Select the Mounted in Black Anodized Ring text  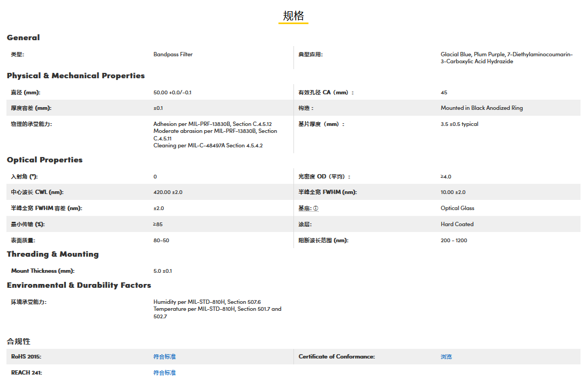pyautogui.click(x=481, y=108)
